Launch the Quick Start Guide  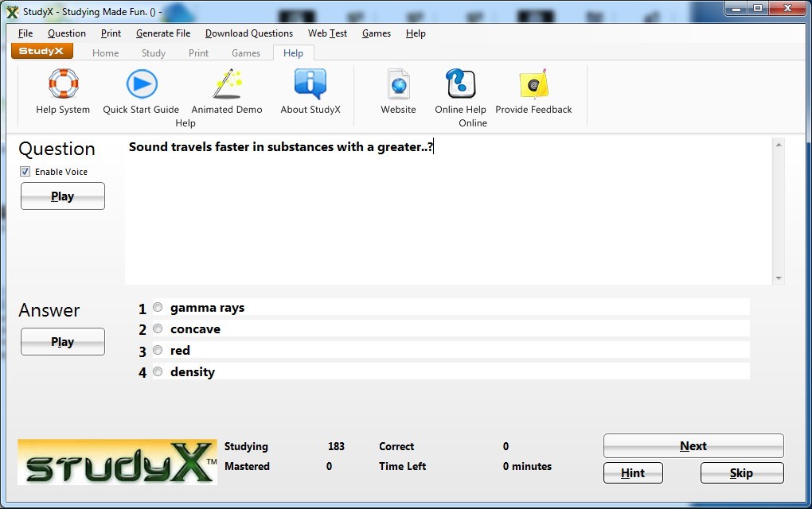tap(142, 84)
